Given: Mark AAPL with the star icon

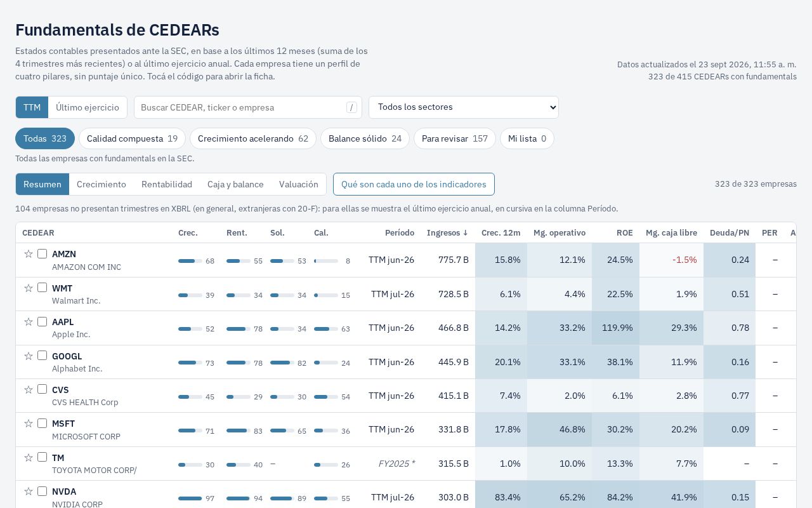Looking at the screenshot, I should (29, 322).
